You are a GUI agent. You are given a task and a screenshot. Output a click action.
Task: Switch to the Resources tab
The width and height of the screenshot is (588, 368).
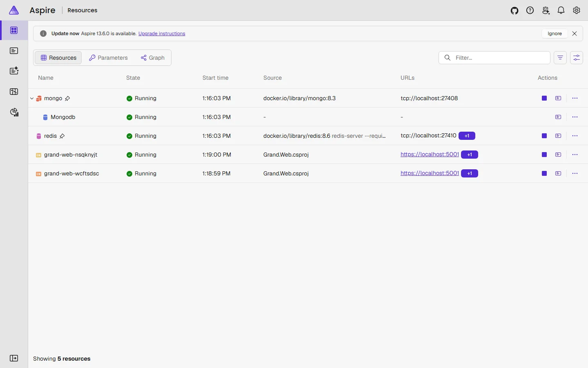(58, 58)
